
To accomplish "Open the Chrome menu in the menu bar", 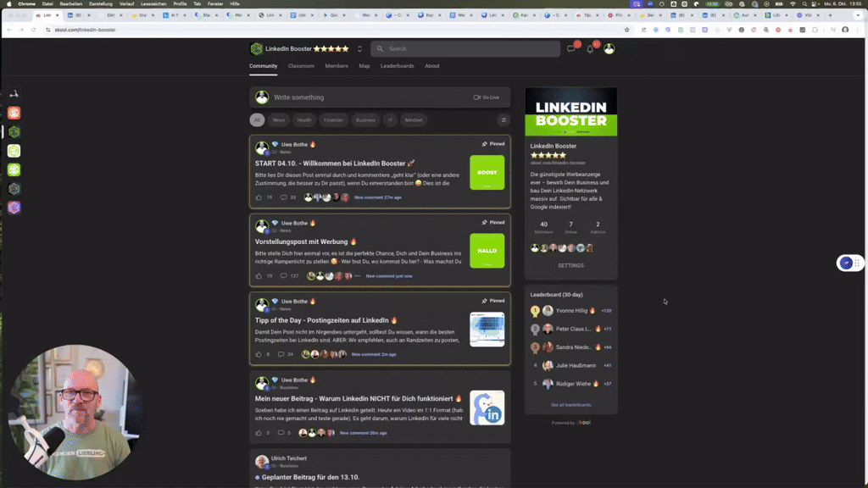I will pyautogui.click(x=26, y=4).
